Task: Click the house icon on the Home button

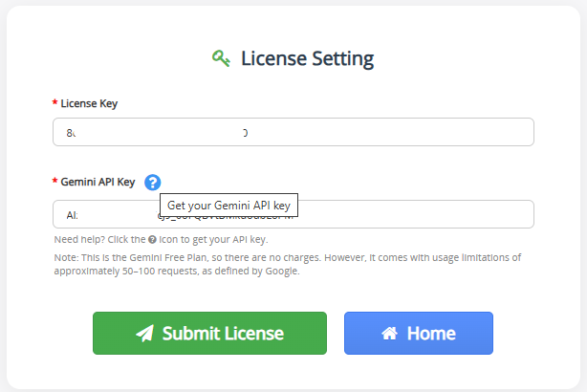Action: click(x=389, y=334)
